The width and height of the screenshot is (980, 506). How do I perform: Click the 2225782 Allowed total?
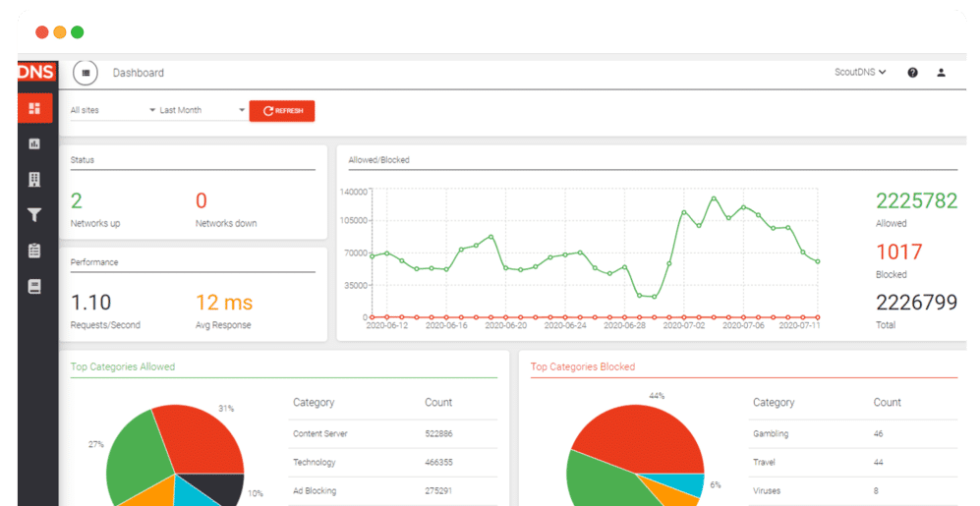916,200
